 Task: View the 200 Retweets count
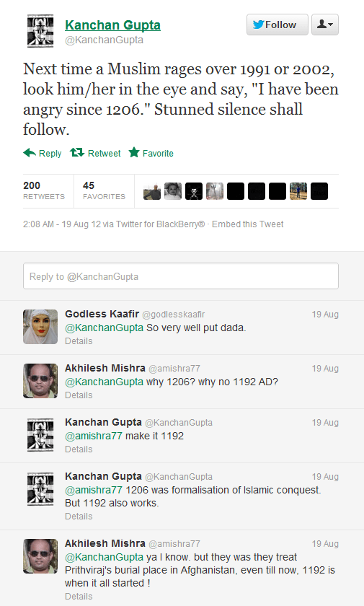pos(44,190)
